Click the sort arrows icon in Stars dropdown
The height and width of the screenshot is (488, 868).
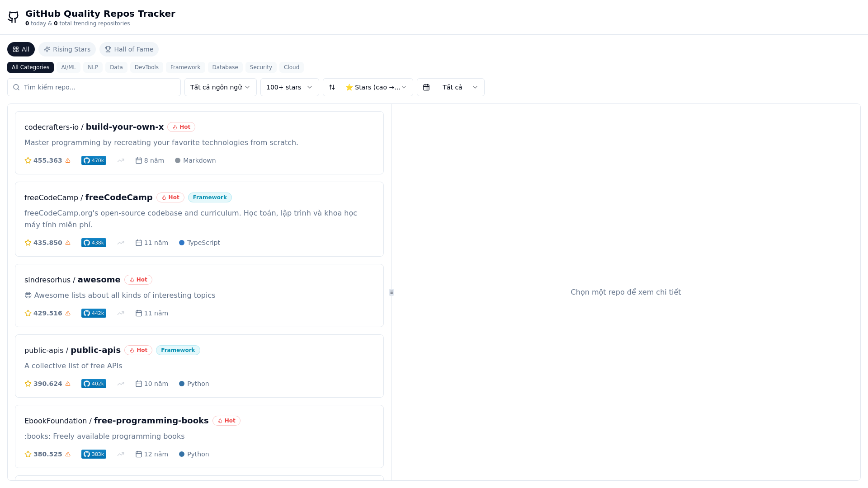click(332, 87)
